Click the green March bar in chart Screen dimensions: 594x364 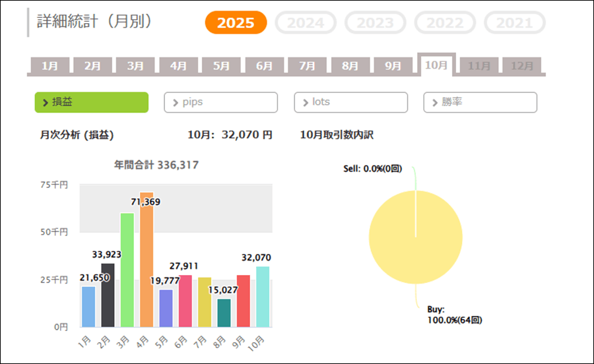click(127, 270)
